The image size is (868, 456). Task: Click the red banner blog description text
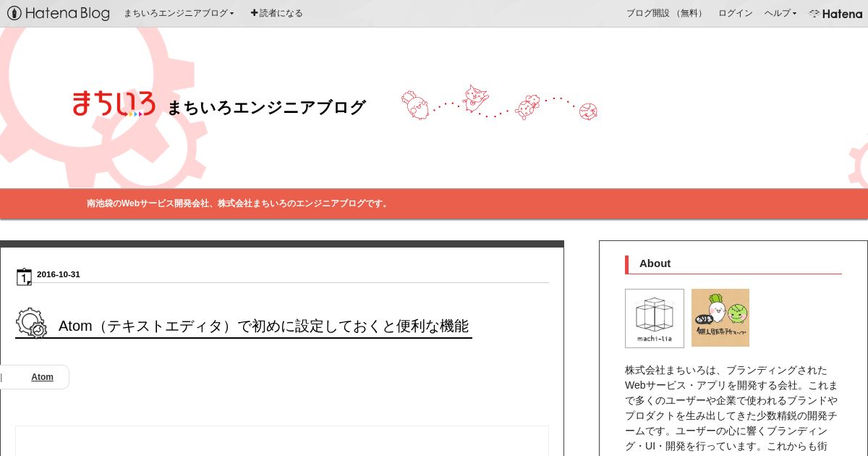click(239, 203)
